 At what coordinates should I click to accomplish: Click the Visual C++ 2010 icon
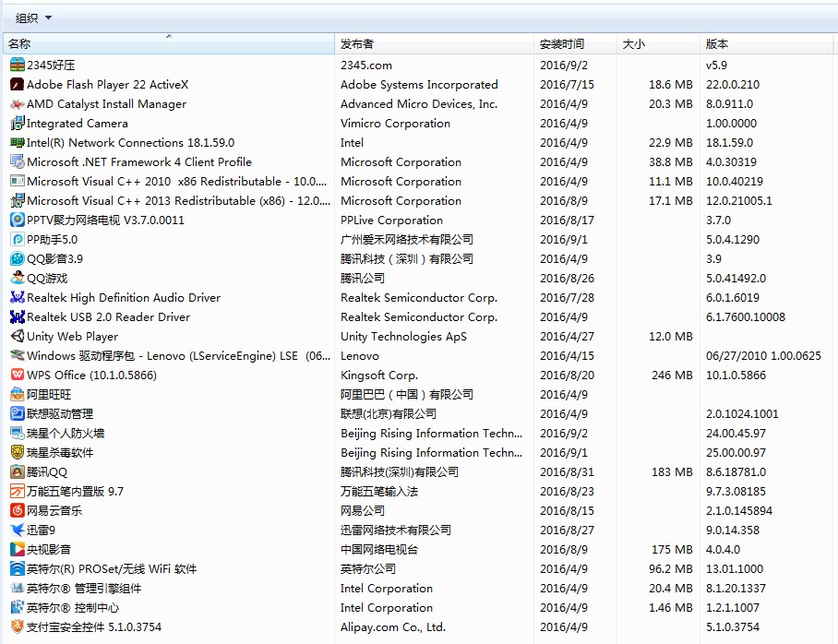[18, 181]
